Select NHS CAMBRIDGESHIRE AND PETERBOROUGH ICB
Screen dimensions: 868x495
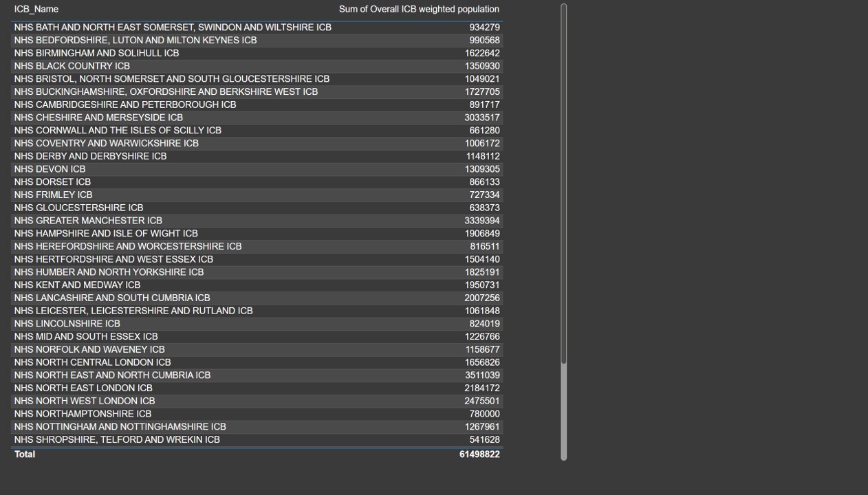click(x=125, y=104)
